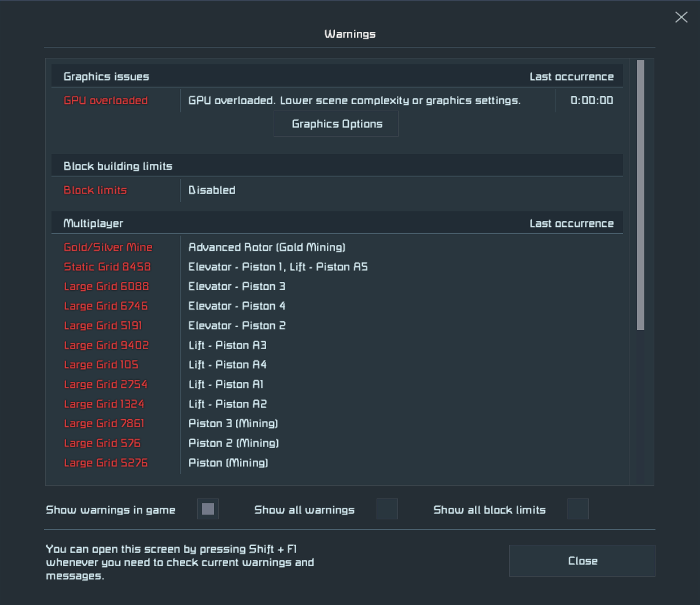The image size is (700, 605).
Task: Select the Block limits warning entry
Action: click(x=95, y=190)
